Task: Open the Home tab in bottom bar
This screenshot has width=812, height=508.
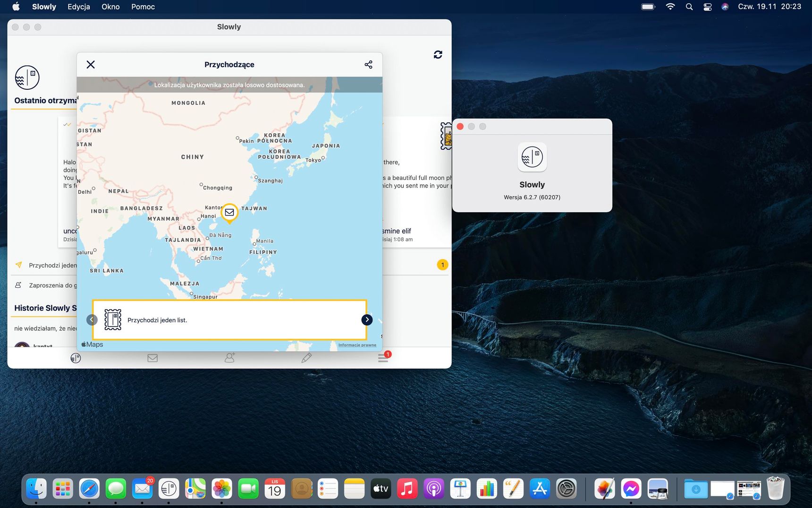Action: coord(76,358)
